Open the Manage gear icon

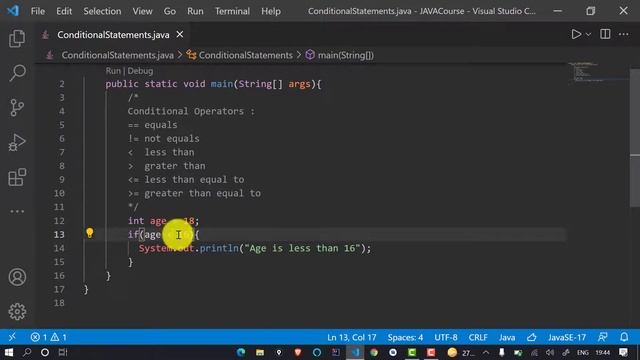[x=17, y=311]
